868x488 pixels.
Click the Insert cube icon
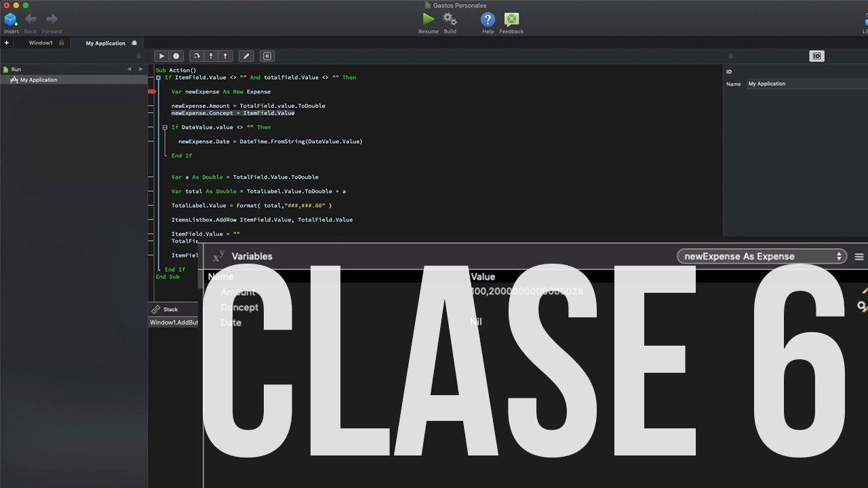[11, 20]
